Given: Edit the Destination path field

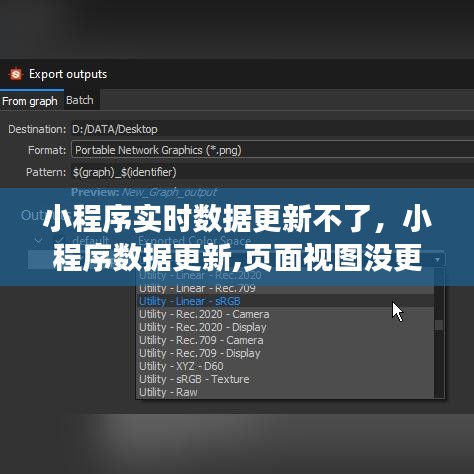Looking at the screenshot, I should pos(273,129).
